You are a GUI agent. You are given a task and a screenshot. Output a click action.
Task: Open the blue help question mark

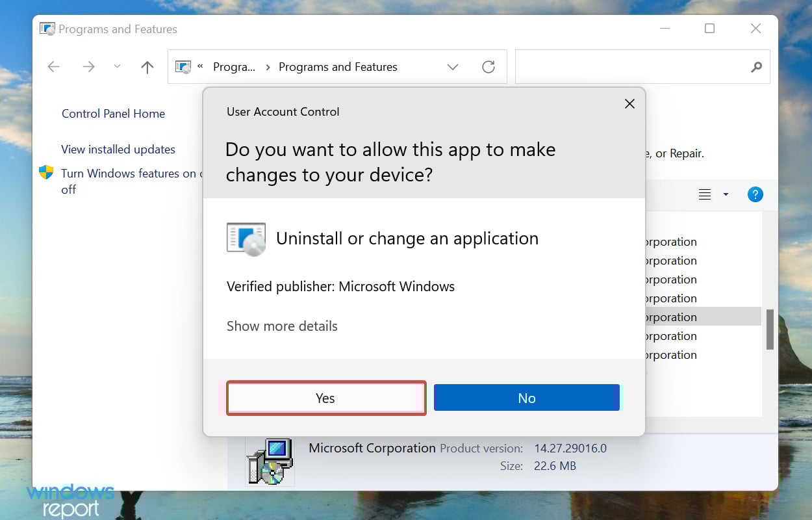click(755, 194)
